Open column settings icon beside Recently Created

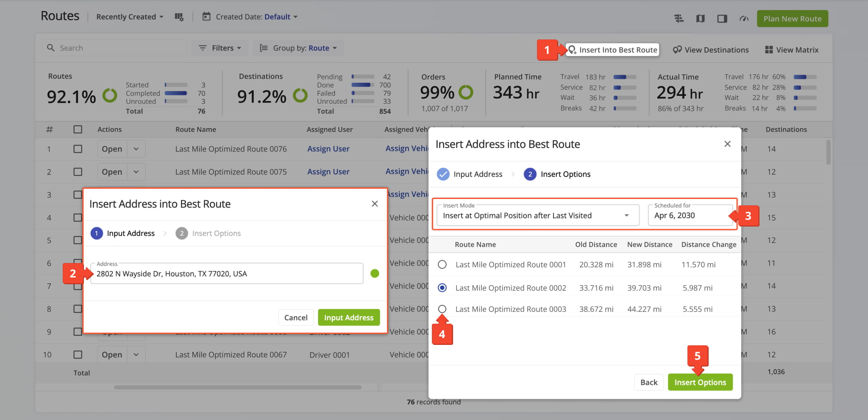(179, 17)
